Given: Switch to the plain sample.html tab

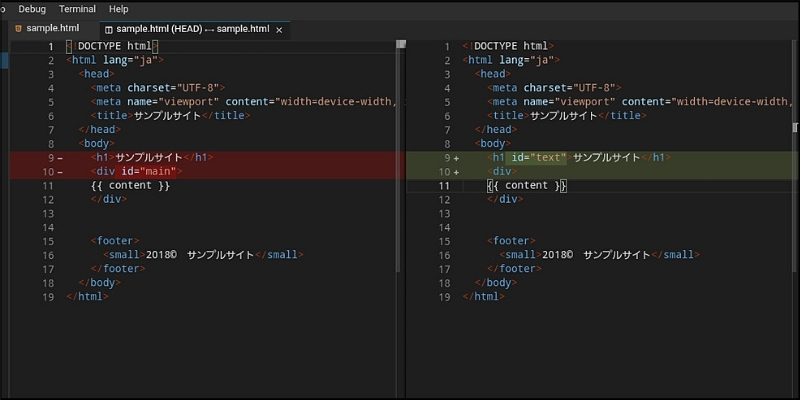Looking at the screenshot, I should coord(53,29).
